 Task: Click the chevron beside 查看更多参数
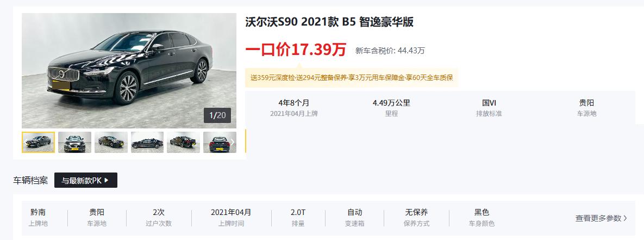pos(625,218)
